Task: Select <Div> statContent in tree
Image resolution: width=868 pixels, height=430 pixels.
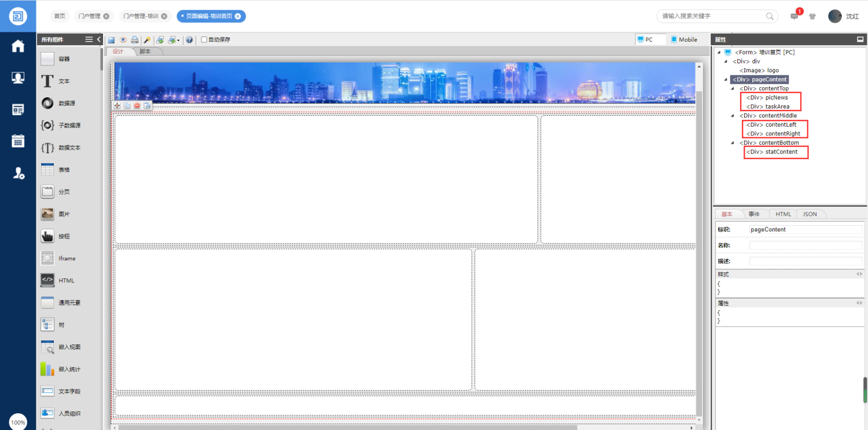Action: [x=772, y=152]
